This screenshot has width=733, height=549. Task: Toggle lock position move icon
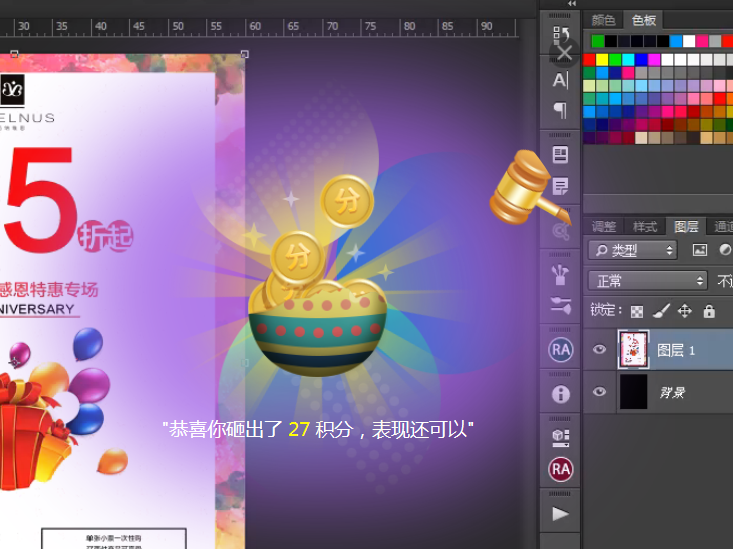tap(684, 311)
